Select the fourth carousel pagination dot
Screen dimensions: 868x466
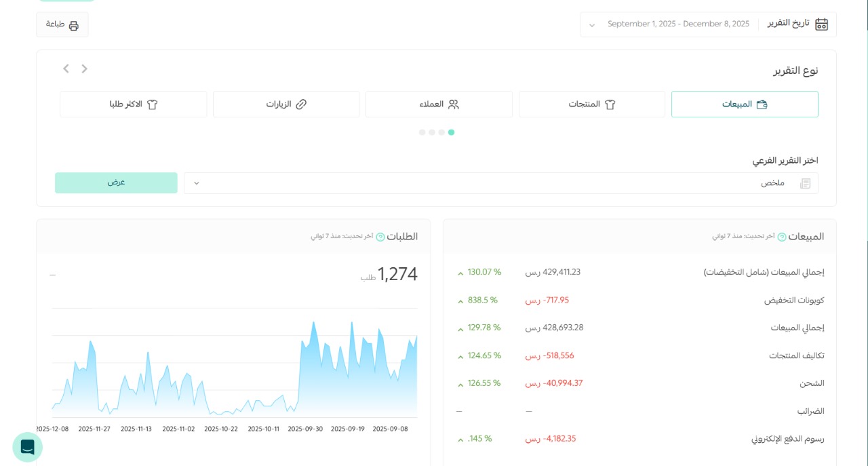click(452, 132)
